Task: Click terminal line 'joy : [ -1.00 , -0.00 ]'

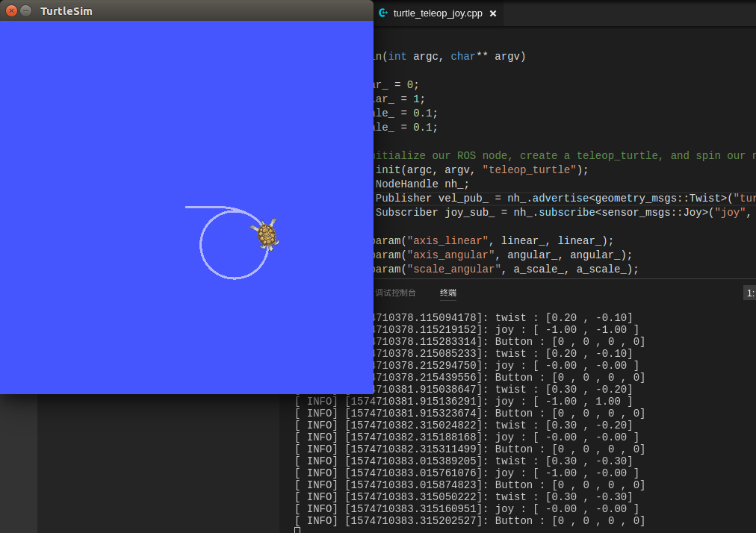Action: point(567,473)
